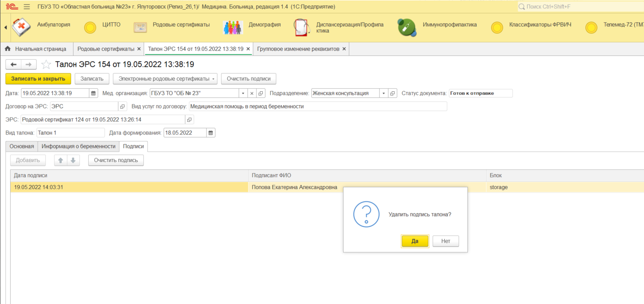Screen dimensions: 644x304
Task: Expand the Подразделение dropdown list
Action: pyautogui.click(x=384, y=93)
